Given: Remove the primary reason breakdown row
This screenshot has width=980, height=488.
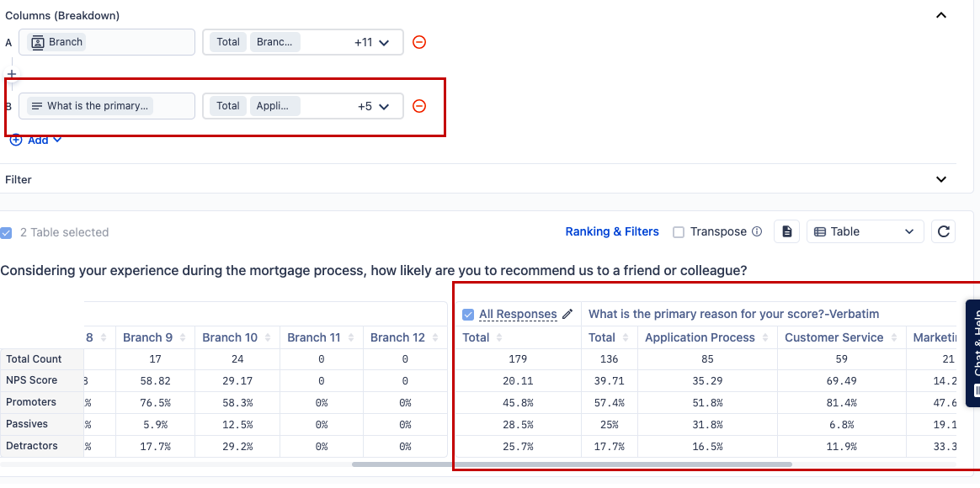Looking at the screenshot, I should pos(418,106).
